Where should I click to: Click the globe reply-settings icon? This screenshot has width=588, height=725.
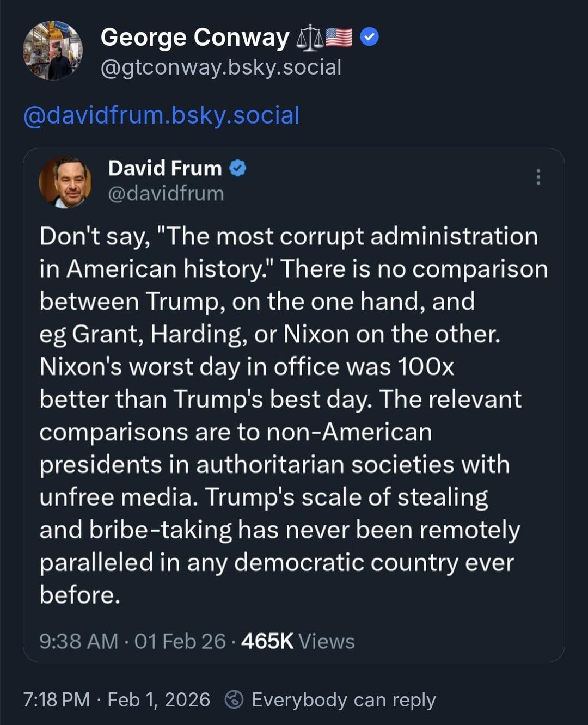point(234,699)
